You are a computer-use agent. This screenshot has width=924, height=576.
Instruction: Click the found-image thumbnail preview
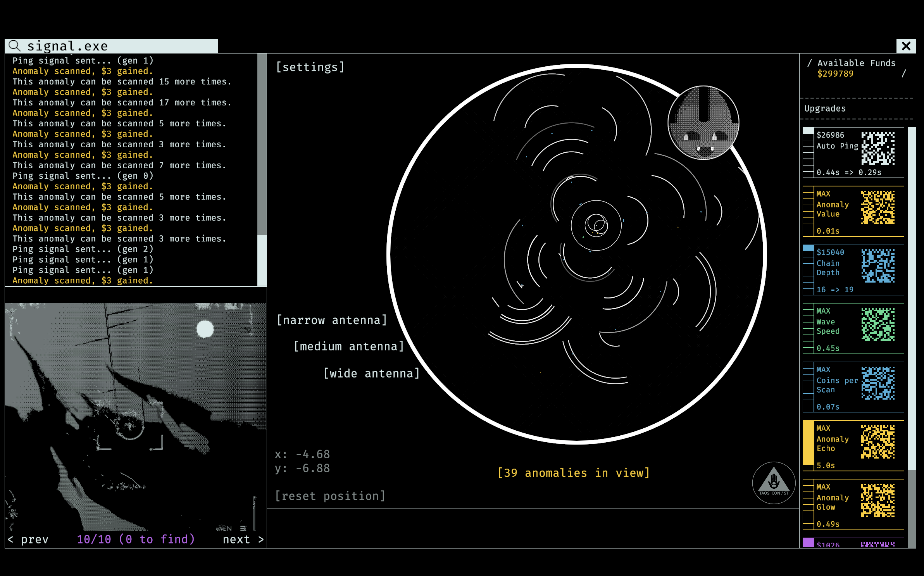136,417
